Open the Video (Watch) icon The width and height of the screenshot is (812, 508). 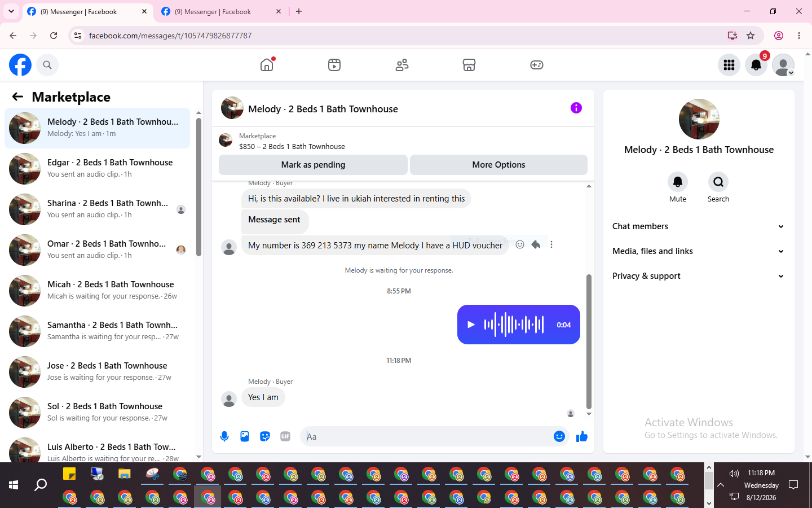(x=334, y=65)
